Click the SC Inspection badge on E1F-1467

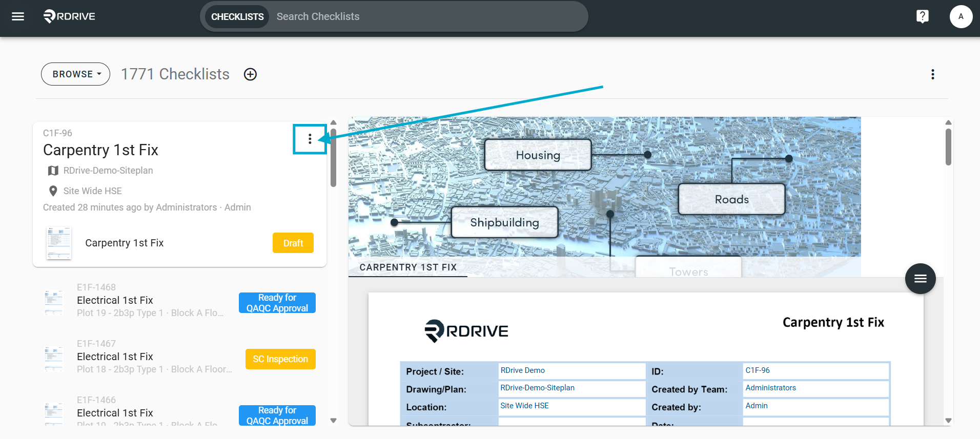280,359
